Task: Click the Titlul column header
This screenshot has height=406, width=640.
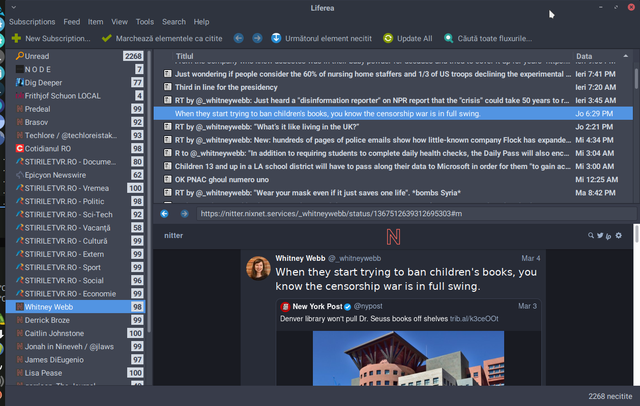Action: click(184, 56)
